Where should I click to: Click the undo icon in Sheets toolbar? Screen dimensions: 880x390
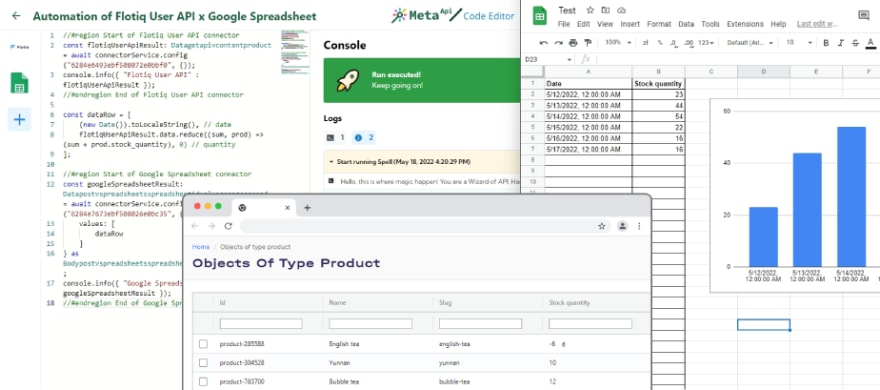pos(543,43)
